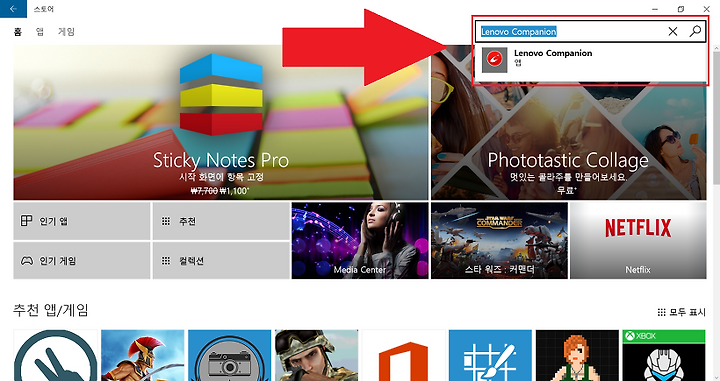Minimize the Store window
The height and width of the screenshot is (381, 720).
pos(655,9)
